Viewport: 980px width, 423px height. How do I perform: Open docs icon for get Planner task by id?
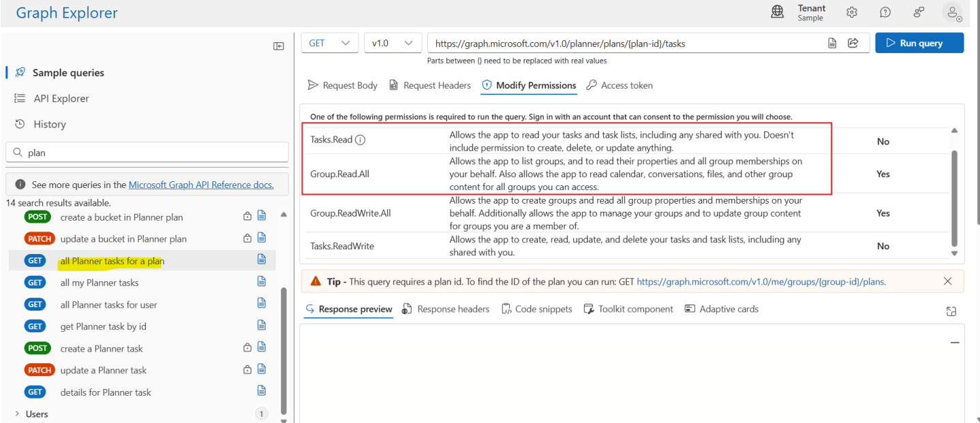262,325
